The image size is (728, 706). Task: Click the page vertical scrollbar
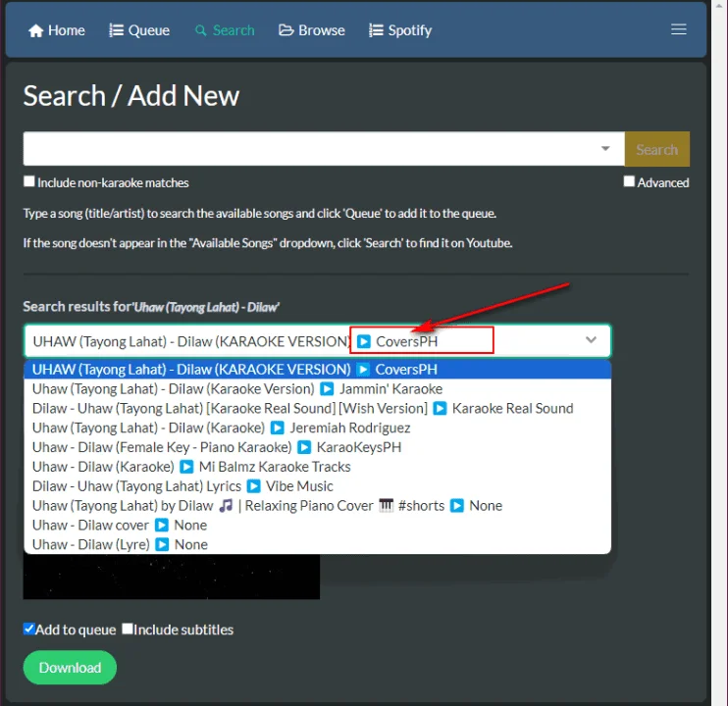[x=719, y=353]
